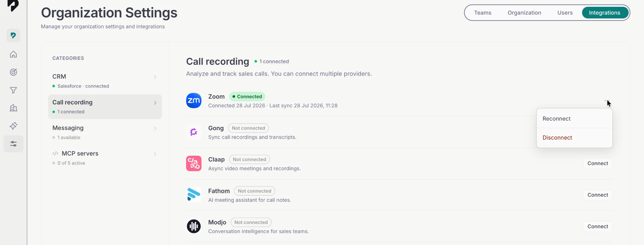
Task: Click the Zoom Connected status badge
Action: tap(247, 96)
